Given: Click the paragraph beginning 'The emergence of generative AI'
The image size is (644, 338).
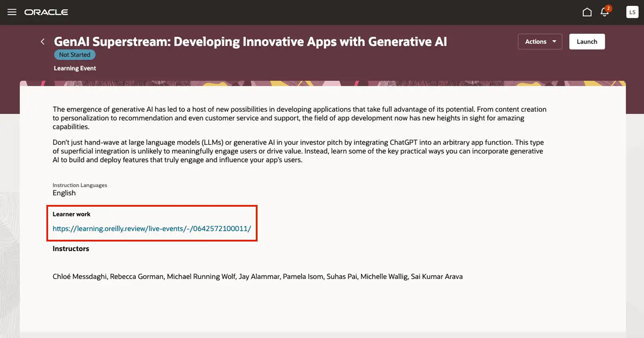Looking at the screenshot, I should tap(299, 118).
